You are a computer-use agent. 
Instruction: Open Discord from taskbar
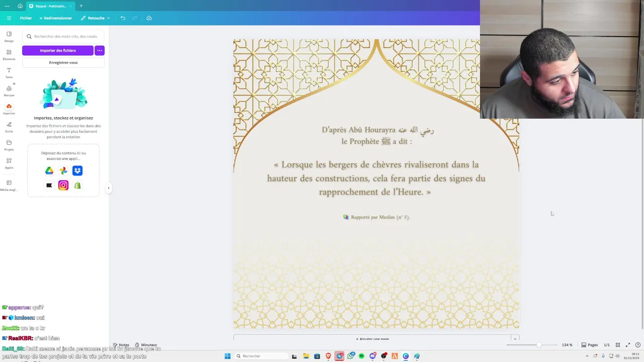[x=372, y=356]
